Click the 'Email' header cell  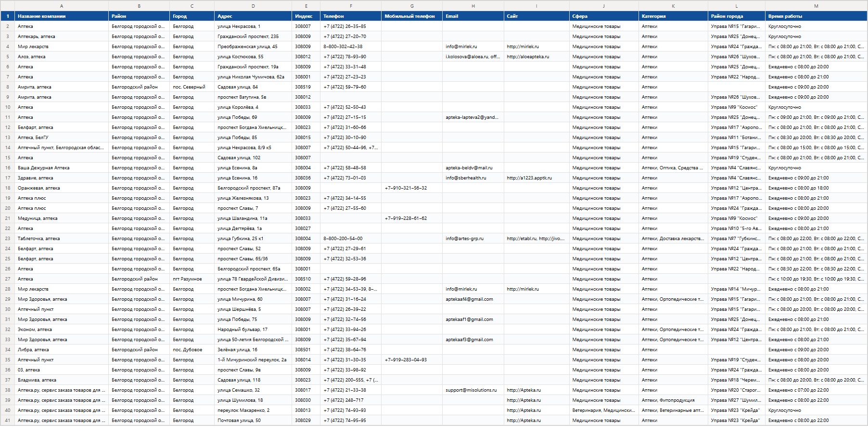(473, 16)
